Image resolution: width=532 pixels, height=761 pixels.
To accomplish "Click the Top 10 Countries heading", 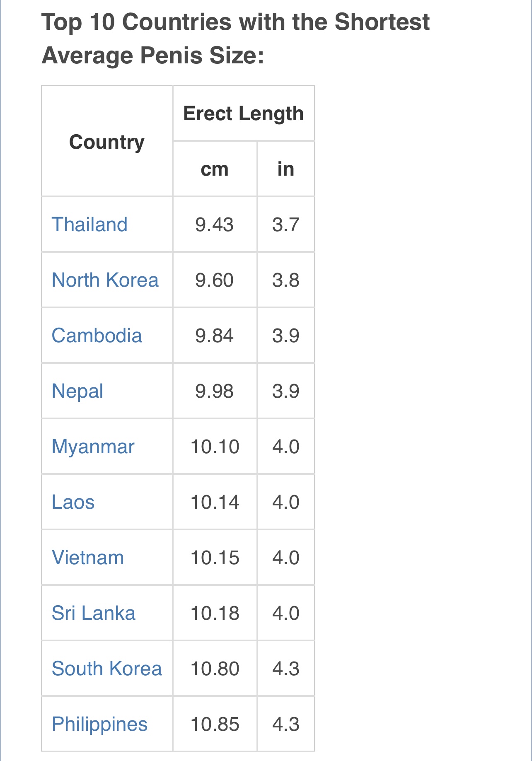I will click(235, 39).
